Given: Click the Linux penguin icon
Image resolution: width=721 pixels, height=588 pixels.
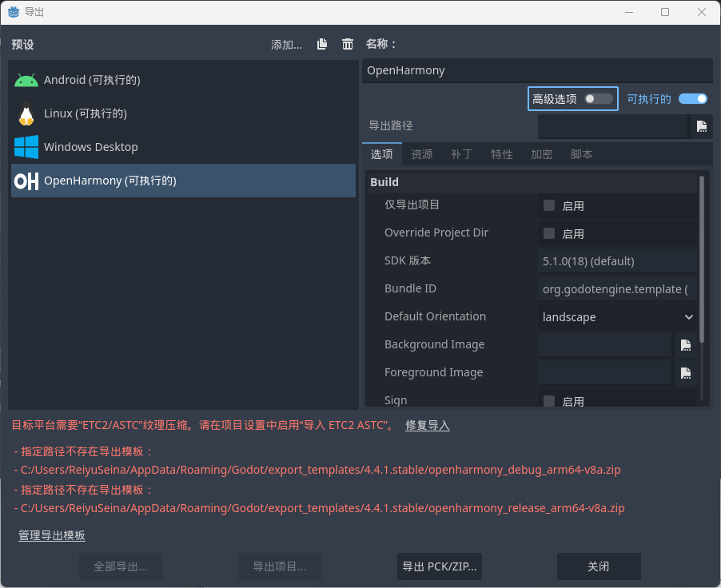Looking at the screenshot, I should 26,113.
